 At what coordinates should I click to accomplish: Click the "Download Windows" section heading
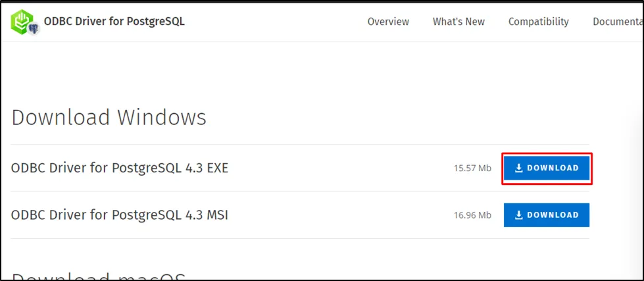pyautogui.click(x=109, y=117)
